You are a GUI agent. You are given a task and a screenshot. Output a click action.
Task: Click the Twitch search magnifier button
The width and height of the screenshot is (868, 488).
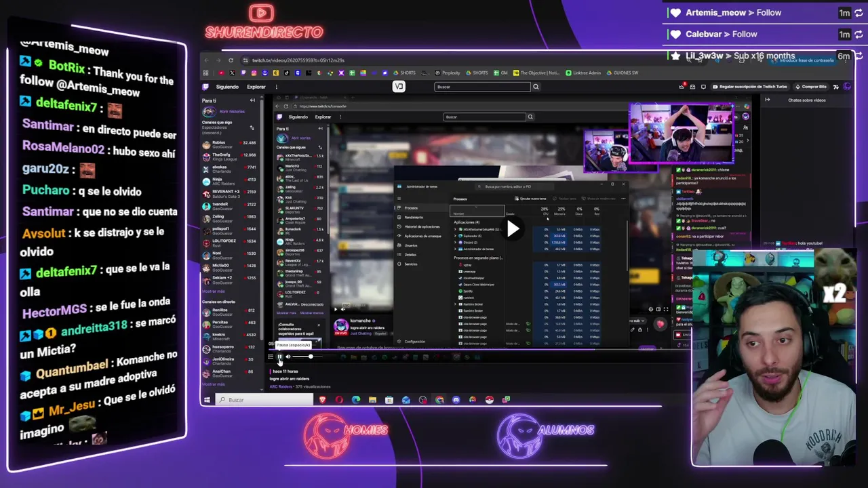pos(536,87)
